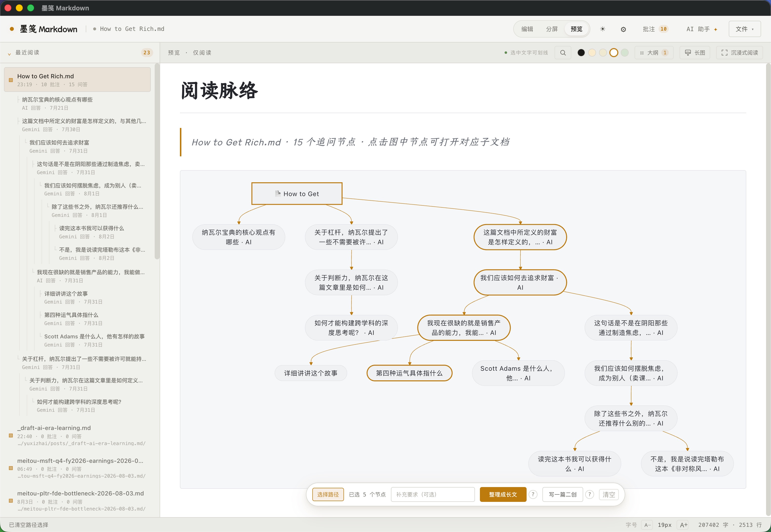This screenshot has width=771, height=532.
Task: Click help icon beside 整理成长文
Action: [533, 494]
